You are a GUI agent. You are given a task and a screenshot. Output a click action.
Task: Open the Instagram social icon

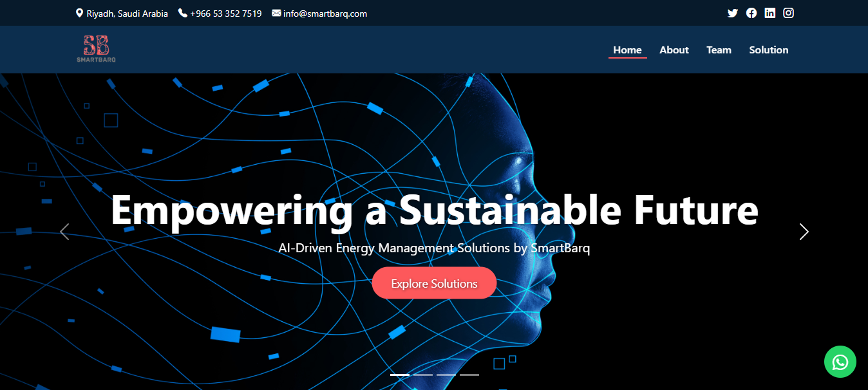(788, 13)
